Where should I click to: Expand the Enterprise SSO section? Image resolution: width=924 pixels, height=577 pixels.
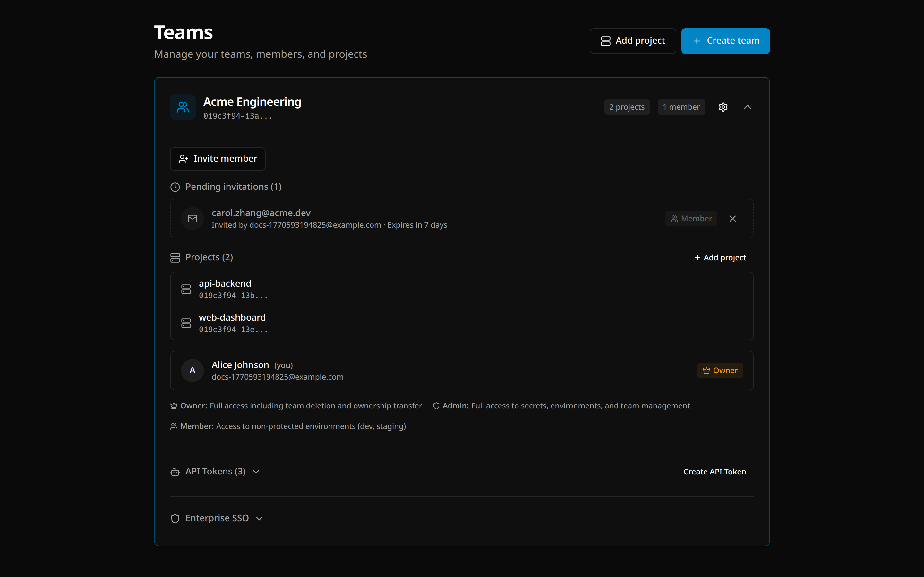(x=259, y=518)
